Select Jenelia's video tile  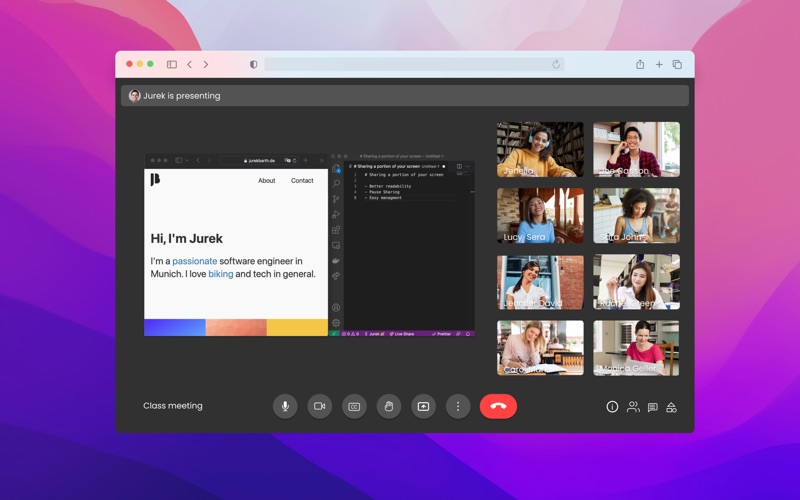click(x=540, y=149)
